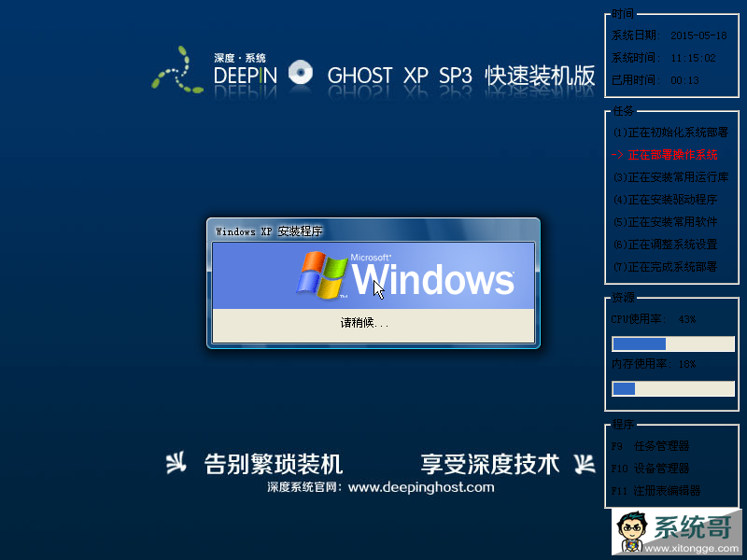This screenshot has height=560, width=747.
Task: Click the leaf ornament left of 告别繁琐装机
Action: [x=176, y=463]
